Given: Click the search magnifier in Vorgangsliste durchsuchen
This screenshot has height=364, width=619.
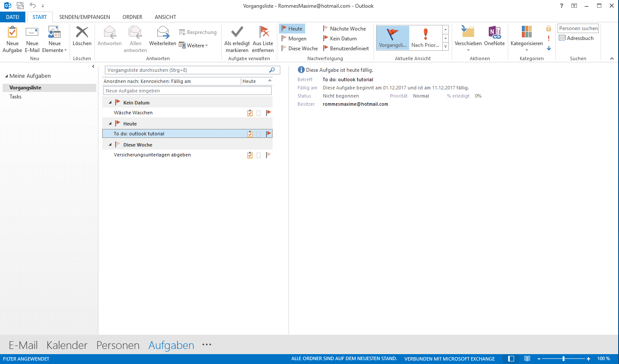Looking at the screenshot, I should pos(272,70).
